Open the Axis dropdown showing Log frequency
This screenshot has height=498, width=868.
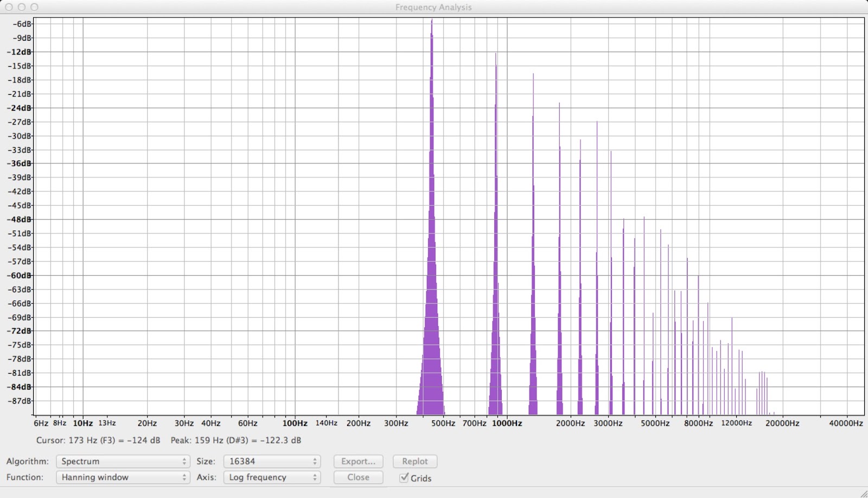(272, 477)
